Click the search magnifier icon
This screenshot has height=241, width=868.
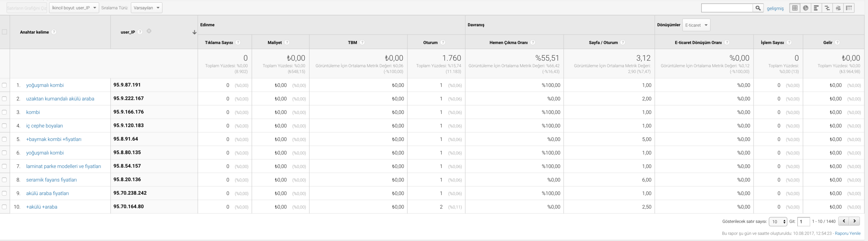tap(758, 8)
